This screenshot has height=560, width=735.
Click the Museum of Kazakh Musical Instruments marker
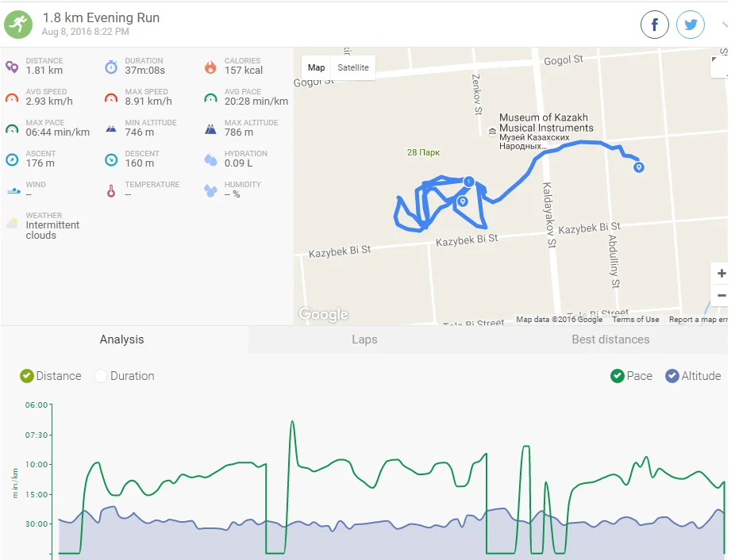tap(492, 131)
